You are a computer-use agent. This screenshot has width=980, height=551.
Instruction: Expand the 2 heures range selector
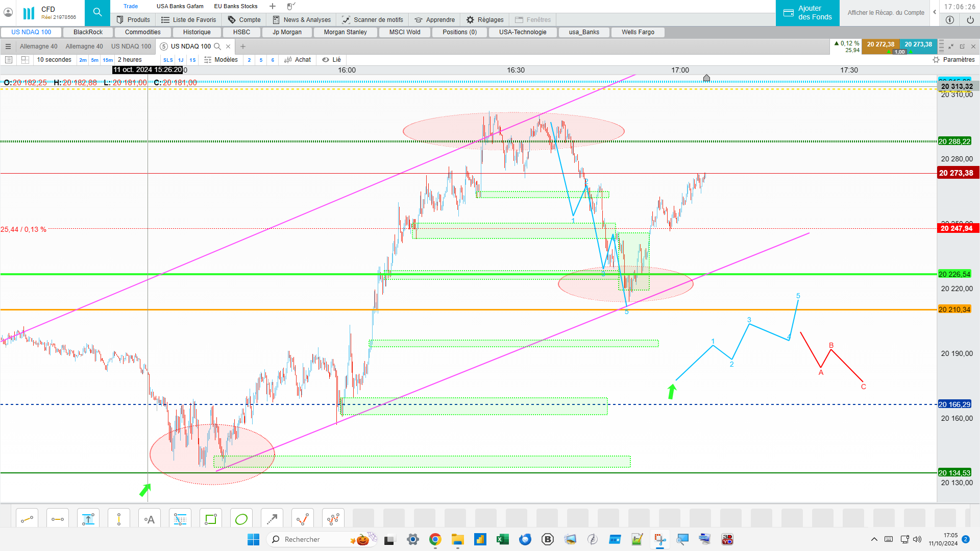(130, 60)
